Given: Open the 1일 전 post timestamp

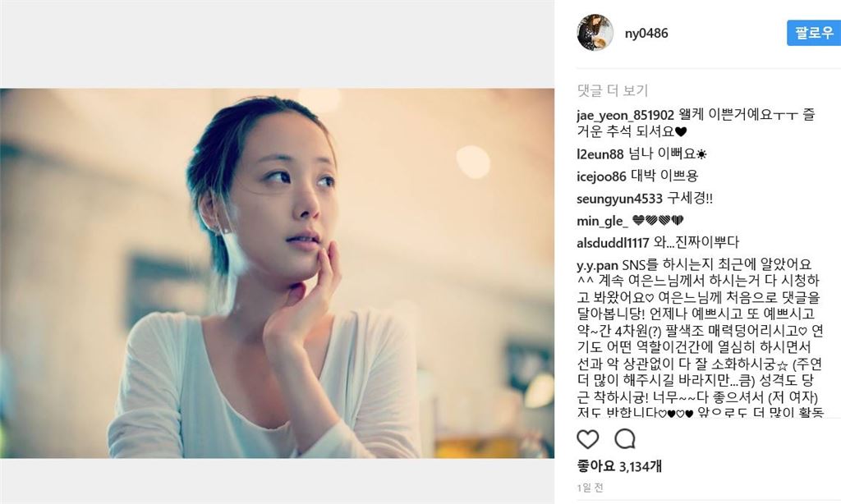Looking at the screenshot, I should click(x=590, y=488).
